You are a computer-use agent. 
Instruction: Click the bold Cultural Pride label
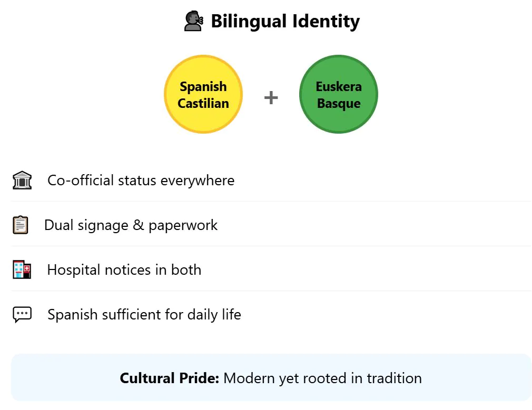[x=169, y=378]
